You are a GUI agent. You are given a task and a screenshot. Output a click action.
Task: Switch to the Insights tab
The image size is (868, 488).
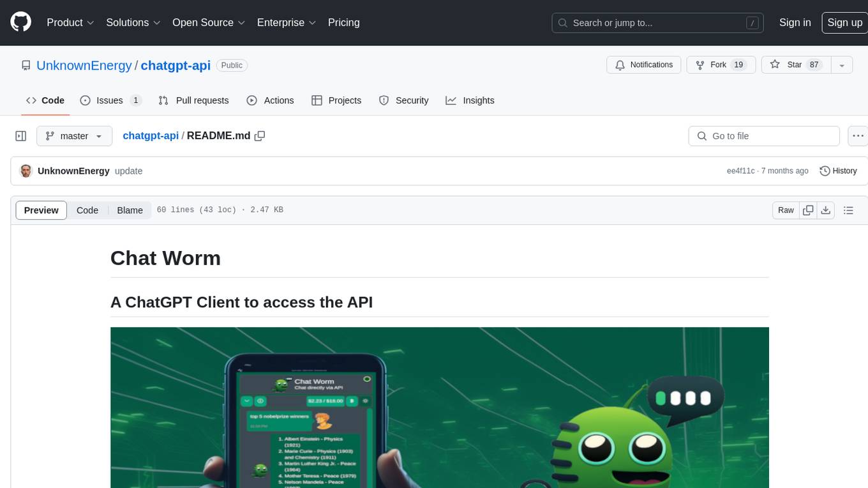(x=470, y=100)
